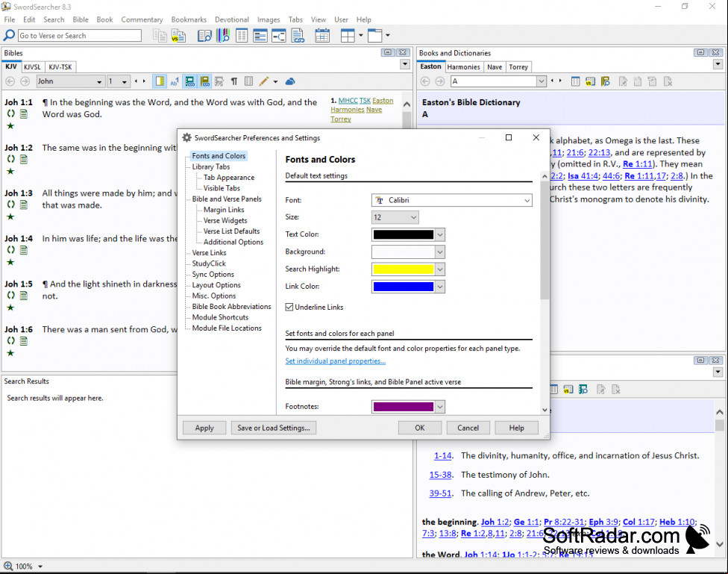
Task: Click the Books panel back arrow button
Action: click(x=425, y=81)
